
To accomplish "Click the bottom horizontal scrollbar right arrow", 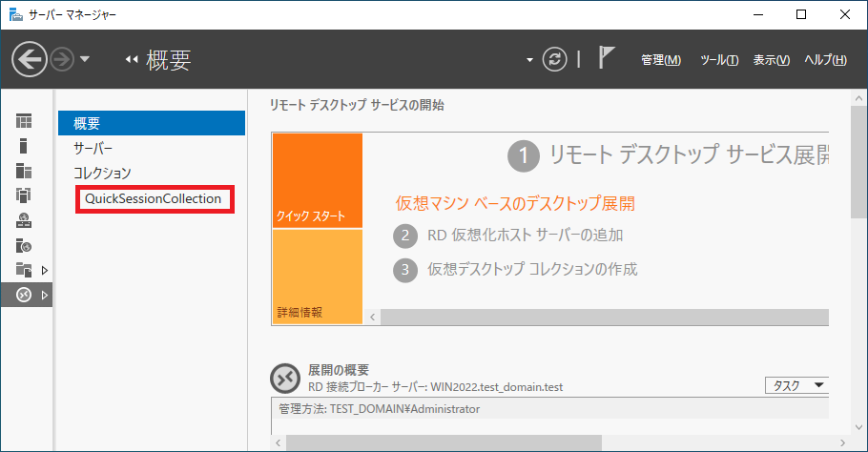I will click(842, 442).
